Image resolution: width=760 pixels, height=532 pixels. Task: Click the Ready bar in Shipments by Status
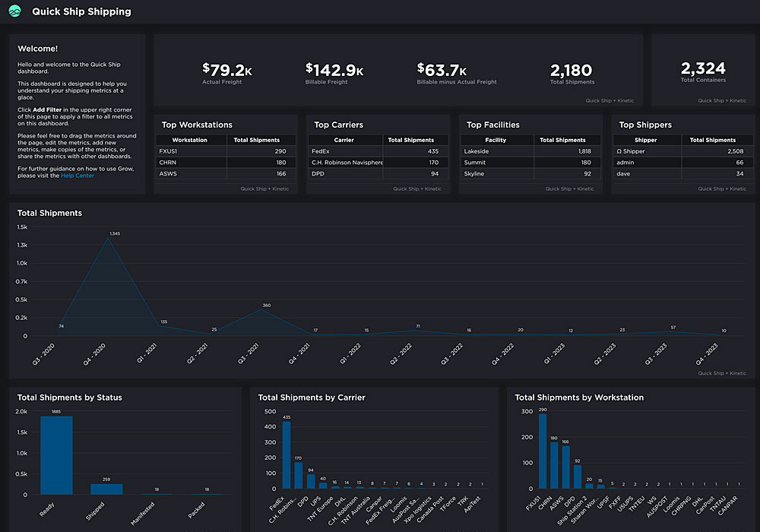[x=56, y=454]
